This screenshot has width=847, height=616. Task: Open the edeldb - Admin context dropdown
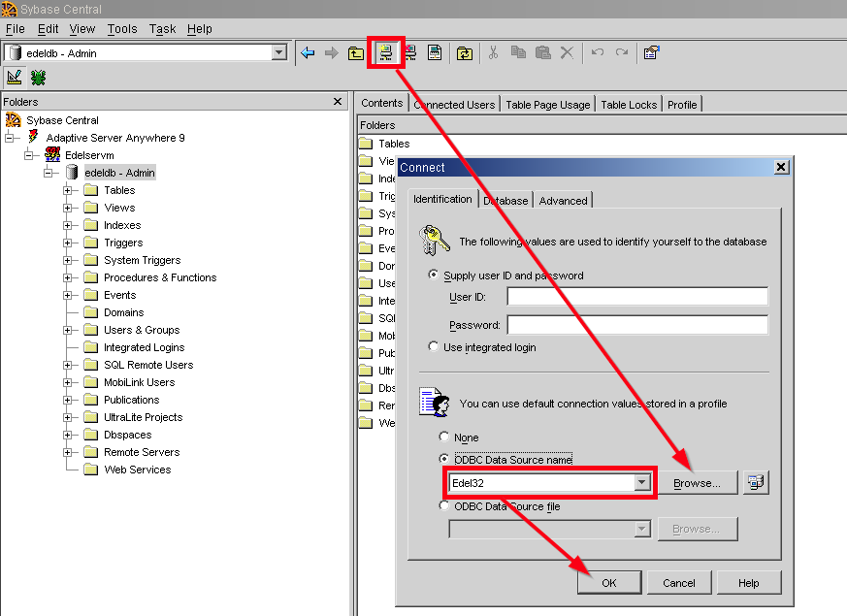(279, 52)
